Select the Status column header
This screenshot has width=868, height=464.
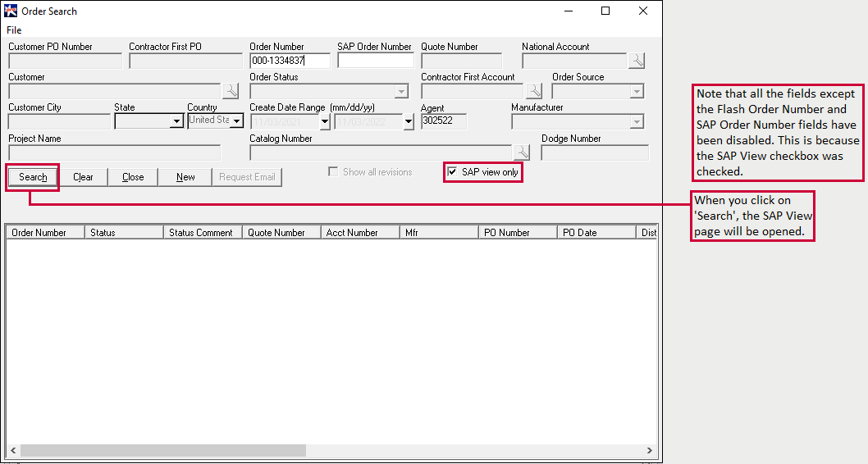click(x=124, y=233)
